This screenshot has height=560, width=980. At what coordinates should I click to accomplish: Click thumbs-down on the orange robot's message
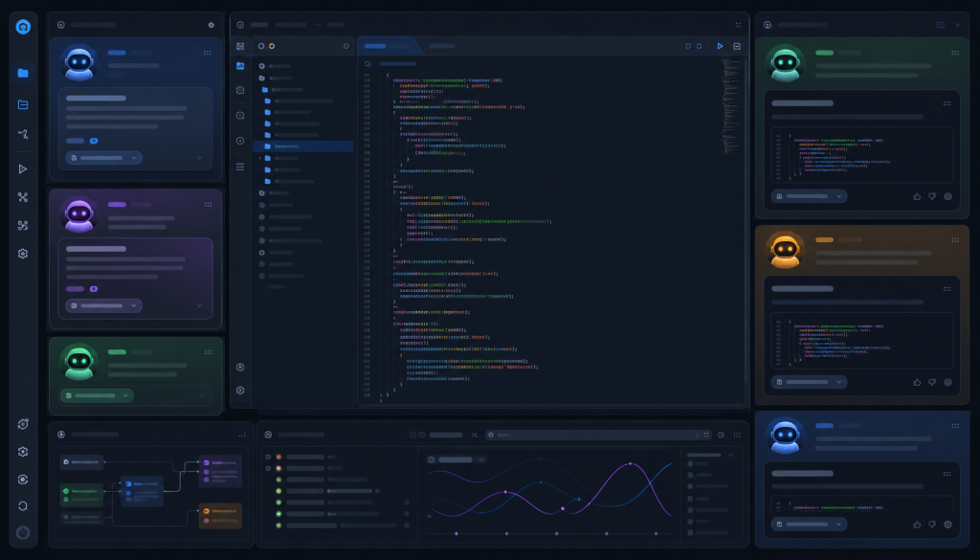tap(932, 382)
